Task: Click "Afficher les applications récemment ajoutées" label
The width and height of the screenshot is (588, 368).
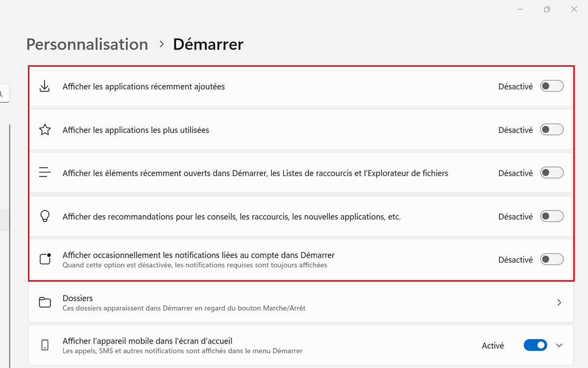Action: [x=144, y=86]
